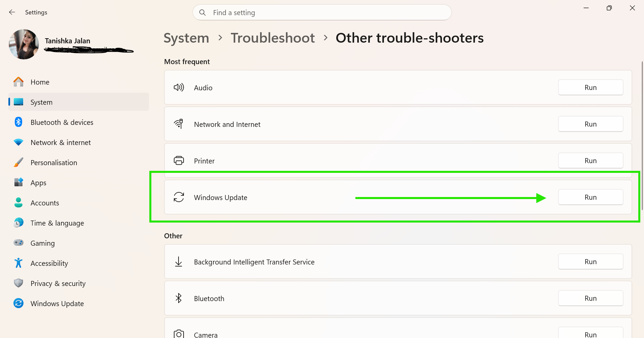Close the Settings window
Viewport: 644px width, 338px height.
(632, 8)
